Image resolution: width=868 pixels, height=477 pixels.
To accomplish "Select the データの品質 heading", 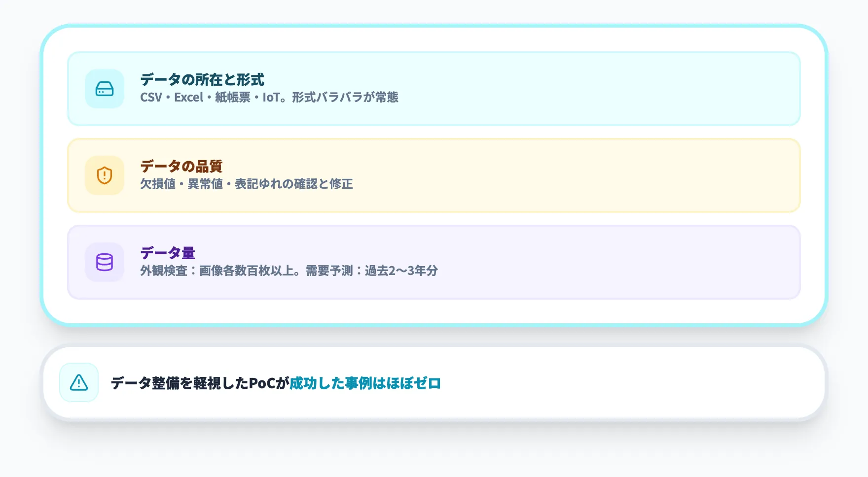I will pyautogui.click(x=181, y=167).
